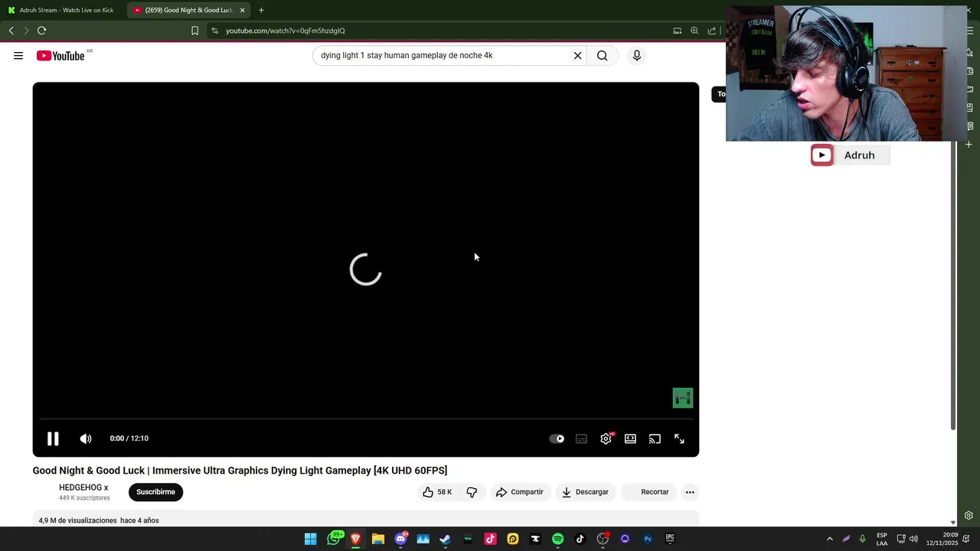The height and width of the screenshot is (551, 980).
Task: Cast the video using the cast icon
Action: (x=655, y=439)
